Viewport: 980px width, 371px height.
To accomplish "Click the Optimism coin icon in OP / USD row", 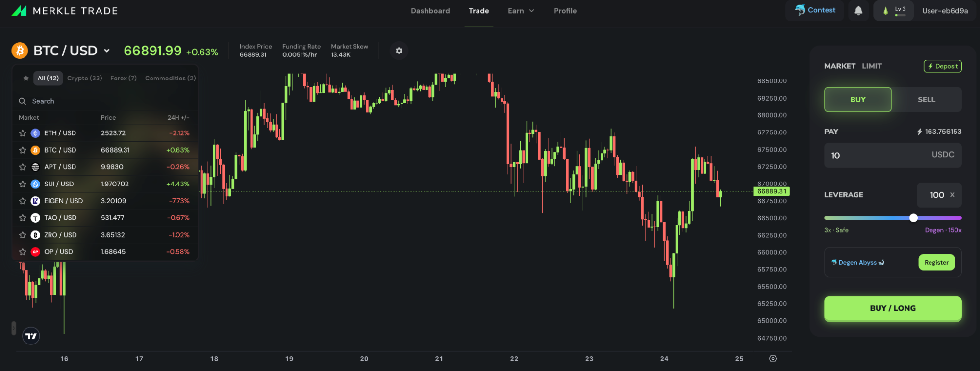I will (x=35, y=252).
